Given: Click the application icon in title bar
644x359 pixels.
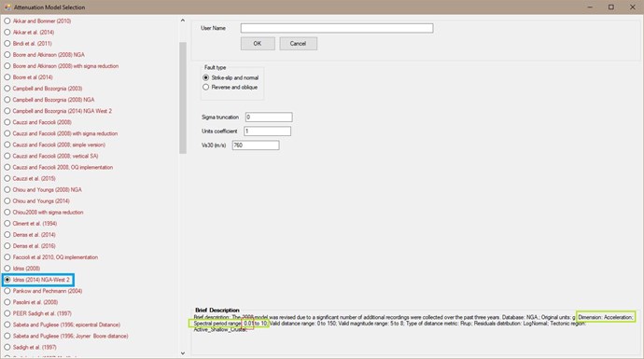Looking at the screenshot, I should (x=7, y=7).
